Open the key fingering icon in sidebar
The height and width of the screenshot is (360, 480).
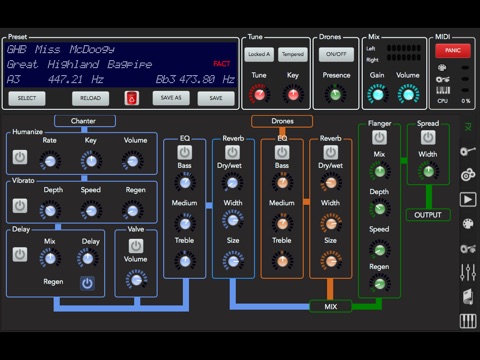(x=468, y=248)
